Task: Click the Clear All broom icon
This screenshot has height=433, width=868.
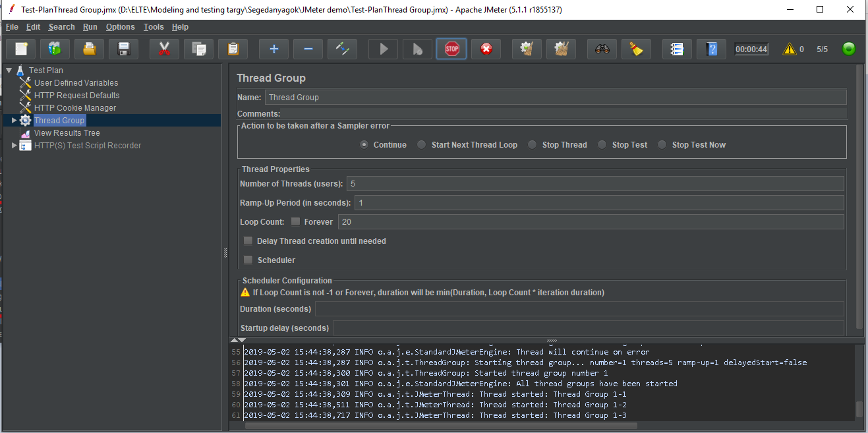Action: point(636,49)
